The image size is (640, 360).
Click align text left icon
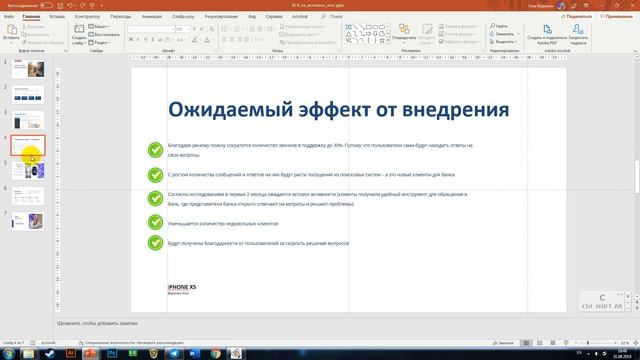[224, 40]
